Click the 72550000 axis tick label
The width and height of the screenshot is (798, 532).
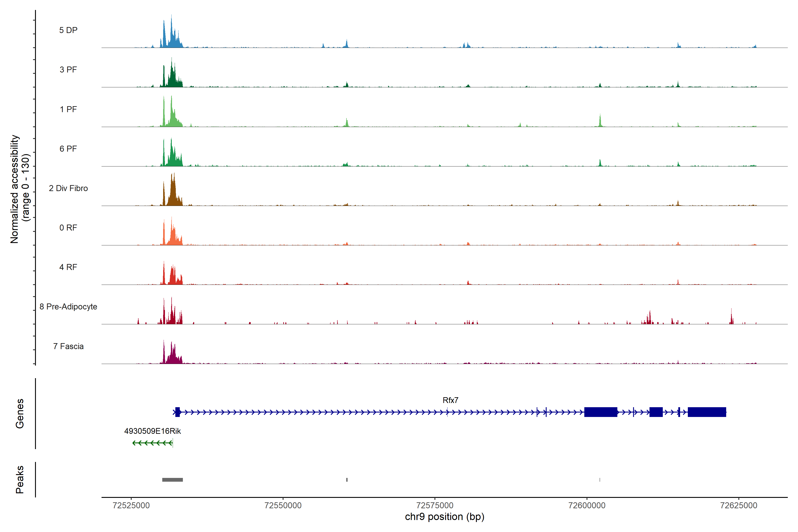coord(283,506)
